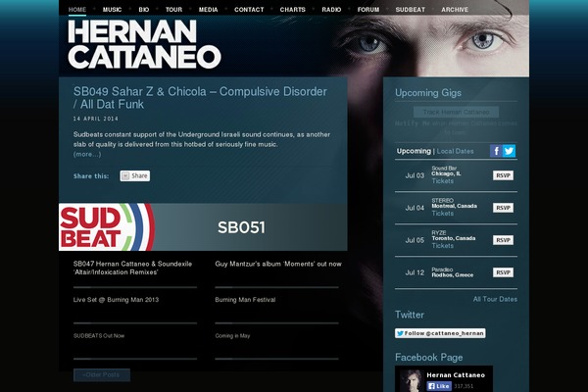Open the Tour menu item
This screenshot has height=392, width=588.
173,10
